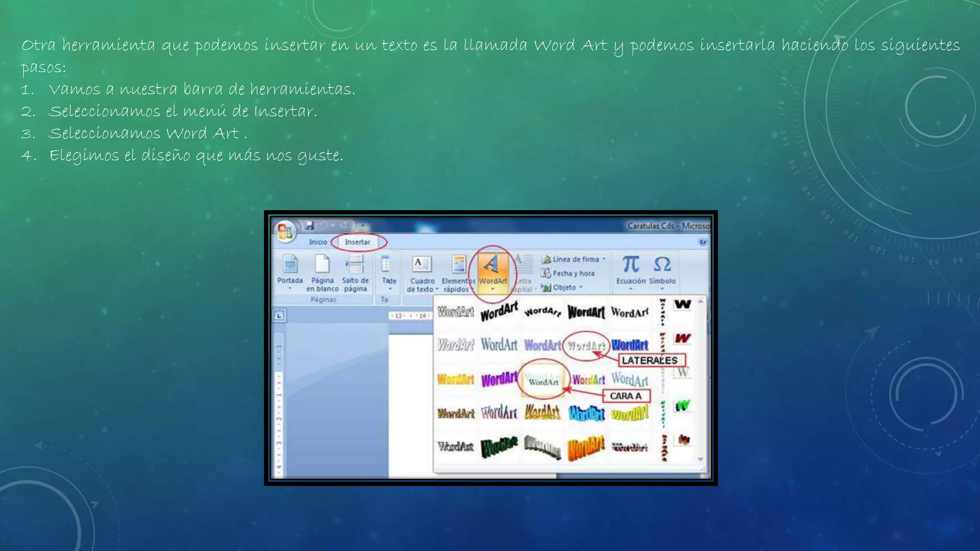This screenshot has width=980, height=551.
Task: Choose the black W WordArt style
Action: coord(682,305)
